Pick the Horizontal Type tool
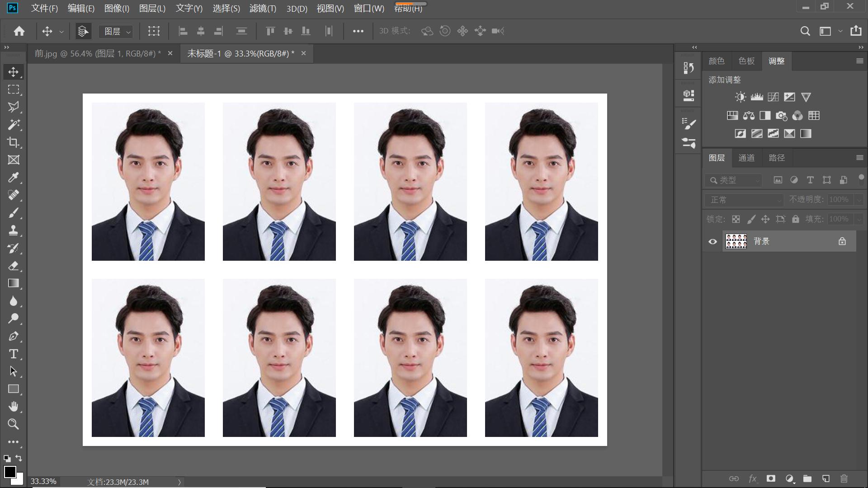 tap(13, 354)
